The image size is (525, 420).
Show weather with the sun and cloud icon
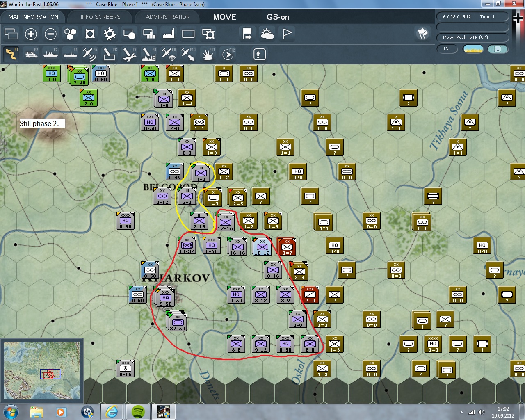(x=267, y=34)
